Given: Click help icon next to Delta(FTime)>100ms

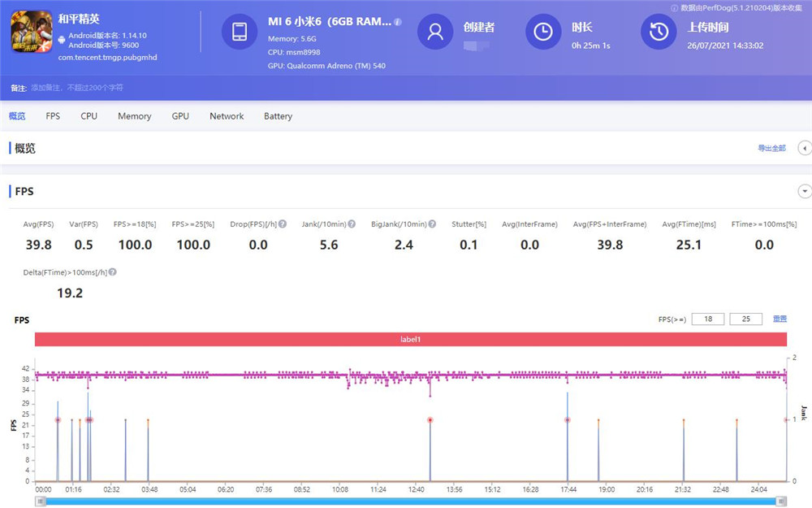Looking at the screenshot, I should pyautogui.click(x=113, y=272).
